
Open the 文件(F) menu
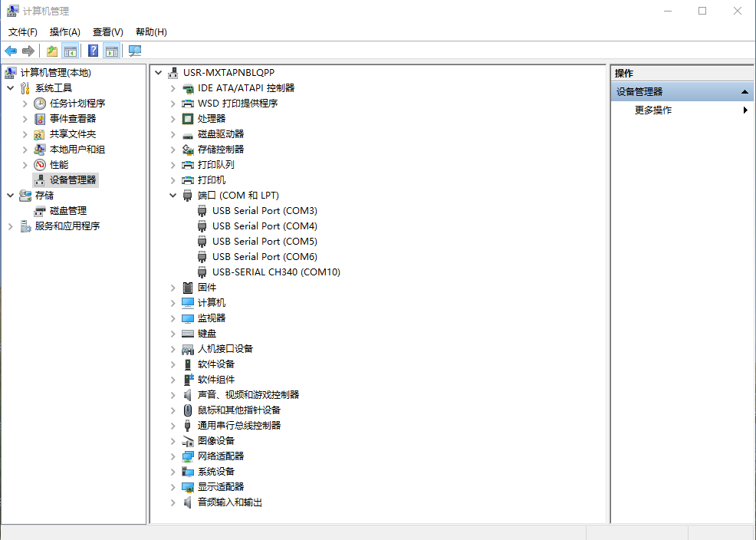click(23, 32)
